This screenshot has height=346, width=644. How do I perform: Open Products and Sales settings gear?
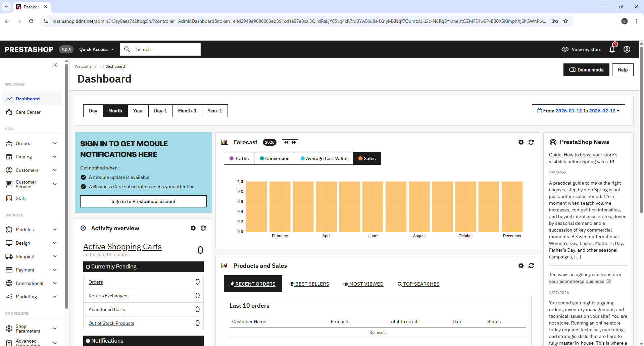point(521,266)
